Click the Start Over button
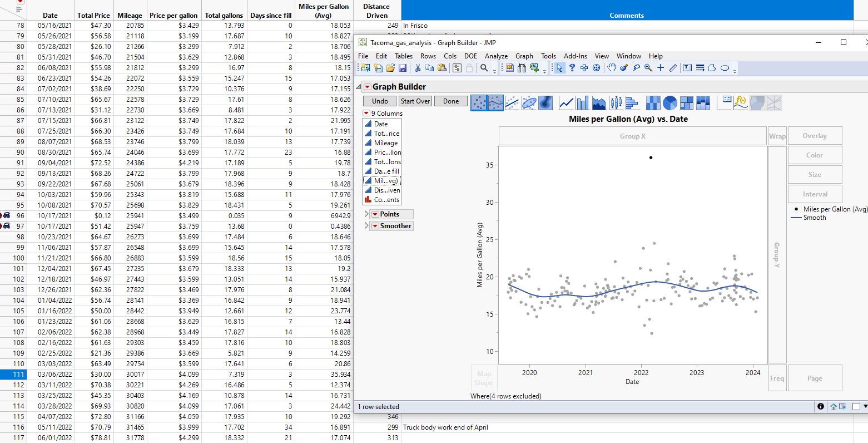 (415, 101)
